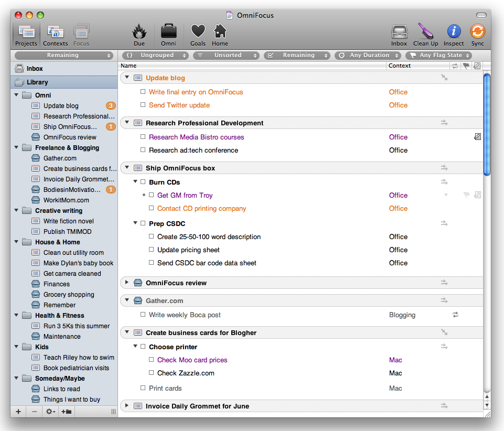Sort by the Name column header
504x431 pixels.
(252, 66)
